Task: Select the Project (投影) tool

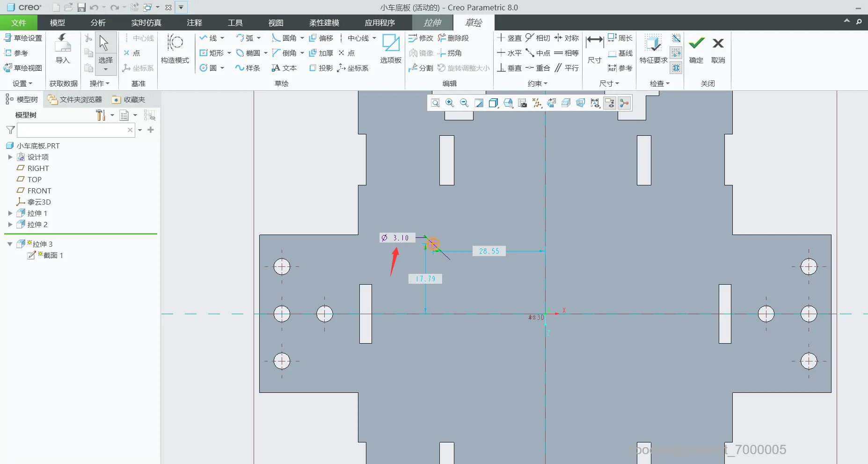Action: [321, 68]
